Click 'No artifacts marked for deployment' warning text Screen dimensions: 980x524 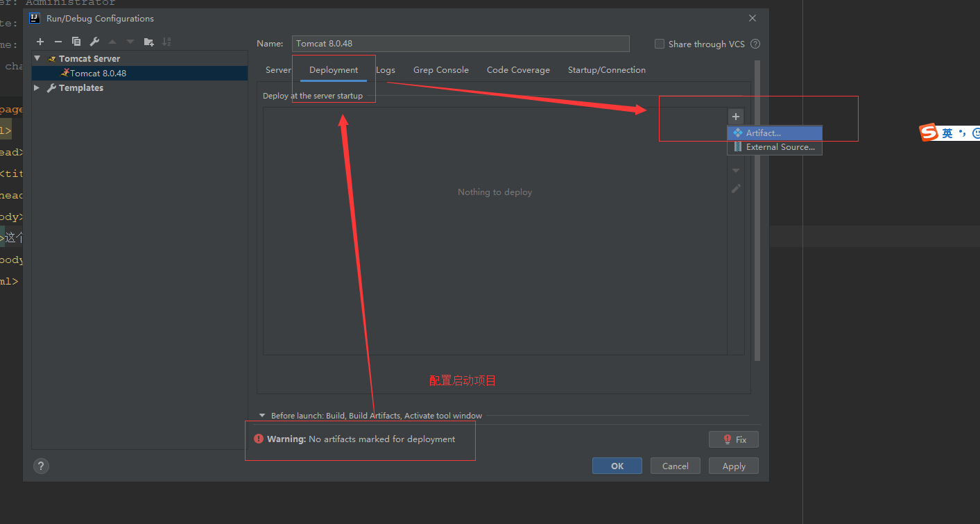[x=382, y=439]
